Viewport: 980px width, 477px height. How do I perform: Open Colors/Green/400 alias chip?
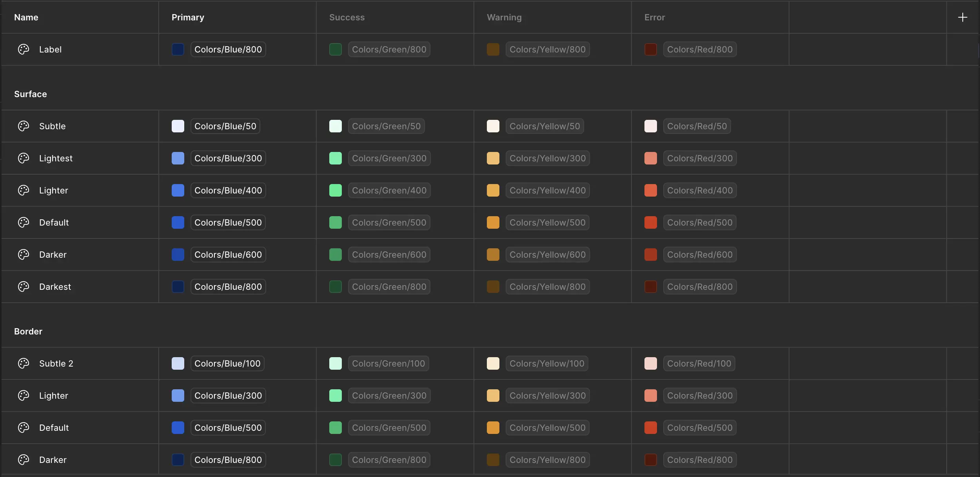click(389, 190)
